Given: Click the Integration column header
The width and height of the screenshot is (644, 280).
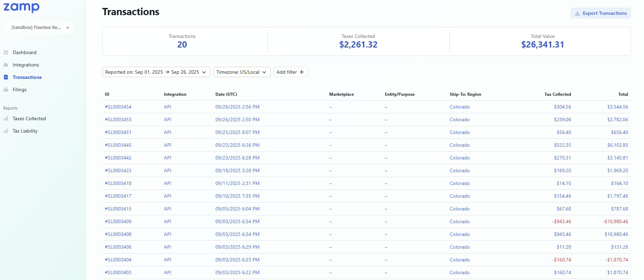Looking at the screenshot, I should [175, 94].
